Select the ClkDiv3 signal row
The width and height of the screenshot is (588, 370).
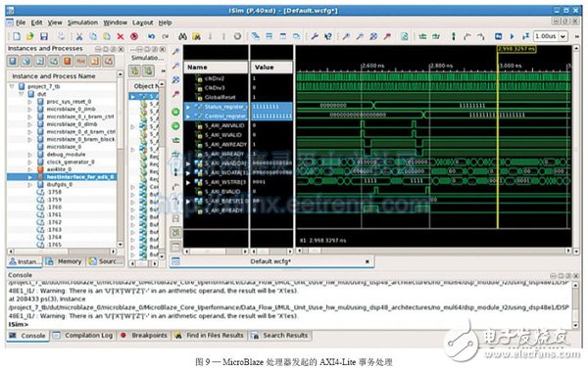click(216, 88)
